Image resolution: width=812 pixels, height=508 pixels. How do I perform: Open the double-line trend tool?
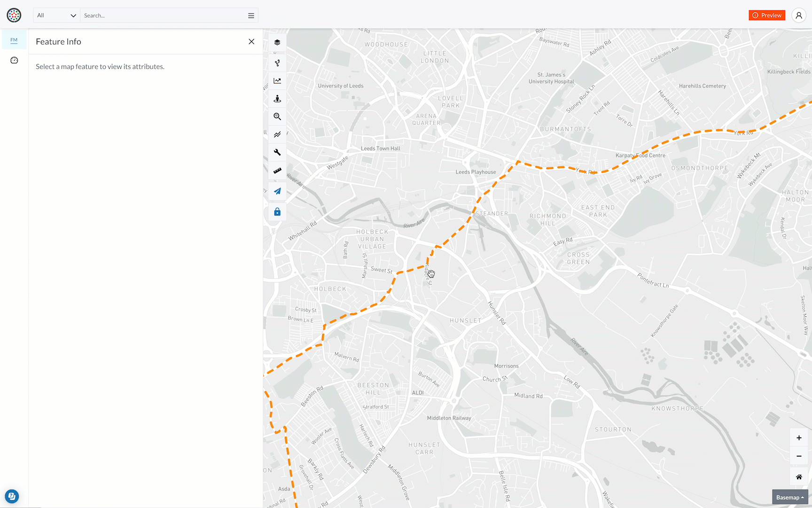[x=277, y=135]
